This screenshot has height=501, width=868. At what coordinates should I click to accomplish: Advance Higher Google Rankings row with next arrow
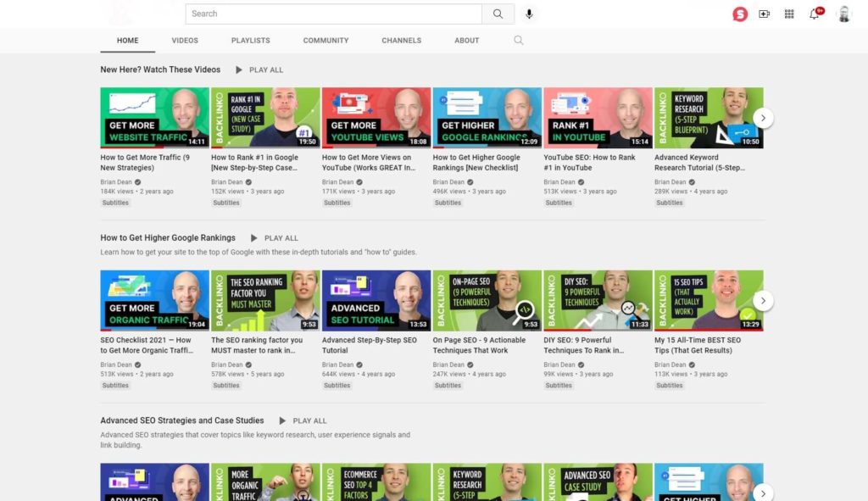tap(763, 301)
